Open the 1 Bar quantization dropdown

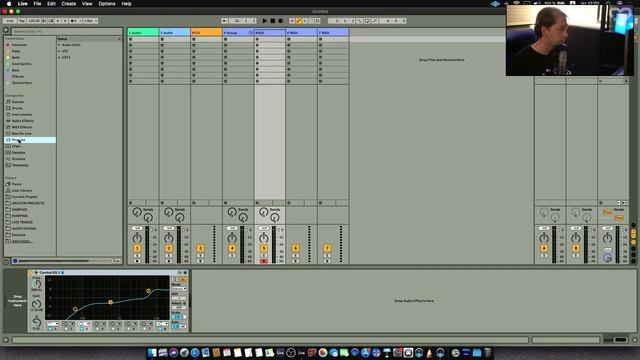click(90, 21)
